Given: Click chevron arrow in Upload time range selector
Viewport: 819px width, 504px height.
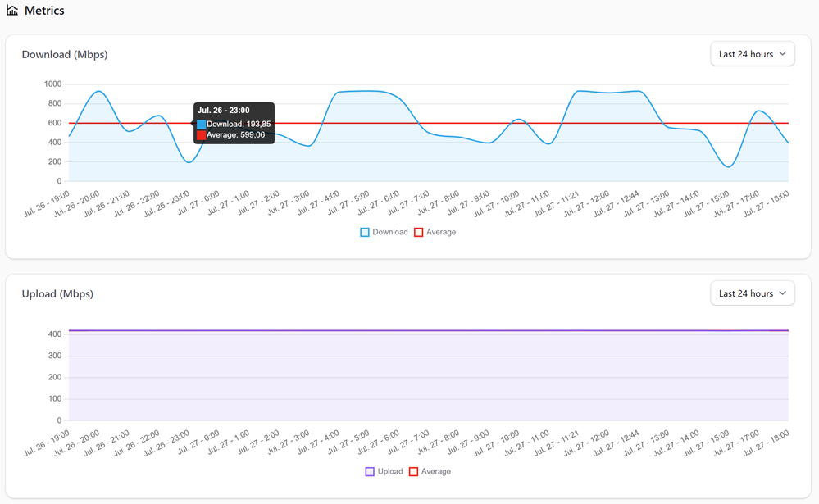Looking at the screenshot, I should [x=782, y=293].
